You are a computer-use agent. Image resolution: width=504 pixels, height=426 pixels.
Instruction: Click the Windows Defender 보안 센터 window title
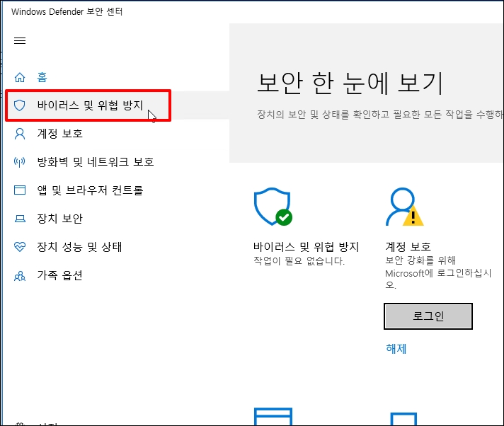pyautogui.click(x=67, y=11)
